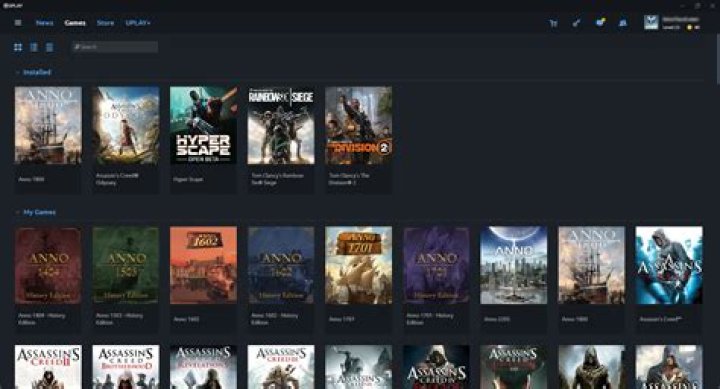Open the user profile avatar

651,22
